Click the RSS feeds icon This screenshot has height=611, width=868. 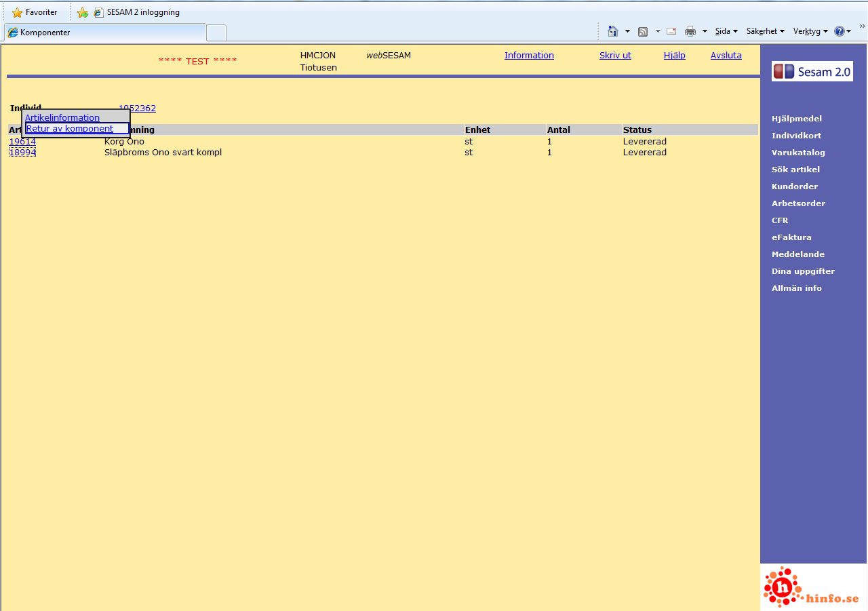point(643,31)
